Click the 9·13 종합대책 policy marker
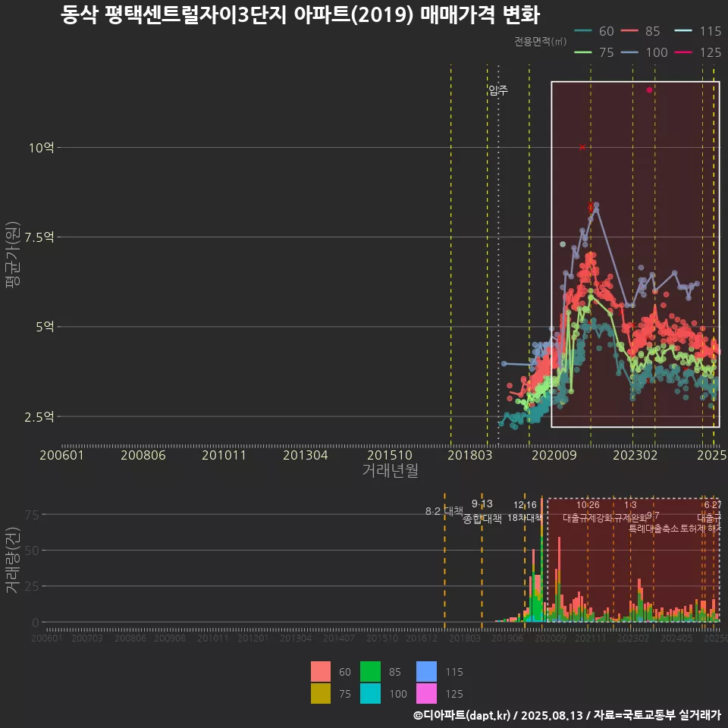Screen dimensions: 728x728 482,511
